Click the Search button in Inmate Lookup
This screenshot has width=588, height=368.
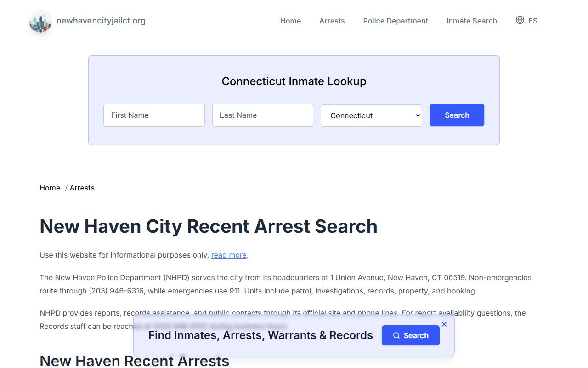point(457,115)
